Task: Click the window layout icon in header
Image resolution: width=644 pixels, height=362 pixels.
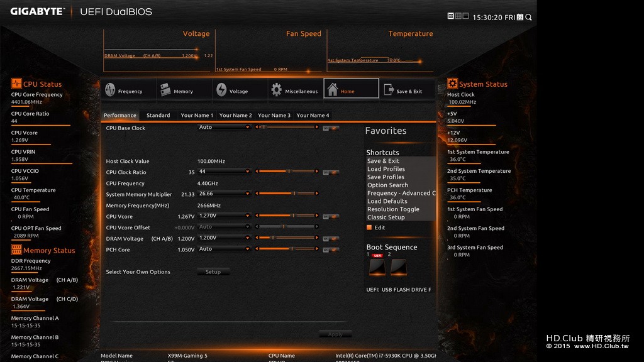Action: 465,16
